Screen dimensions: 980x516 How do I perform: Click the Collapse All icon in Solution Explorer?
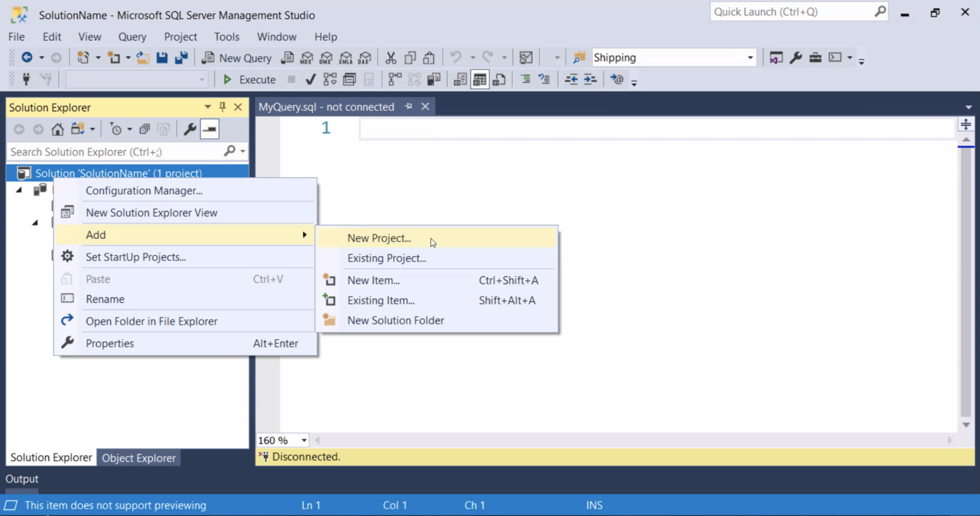[x=144, y=129]
